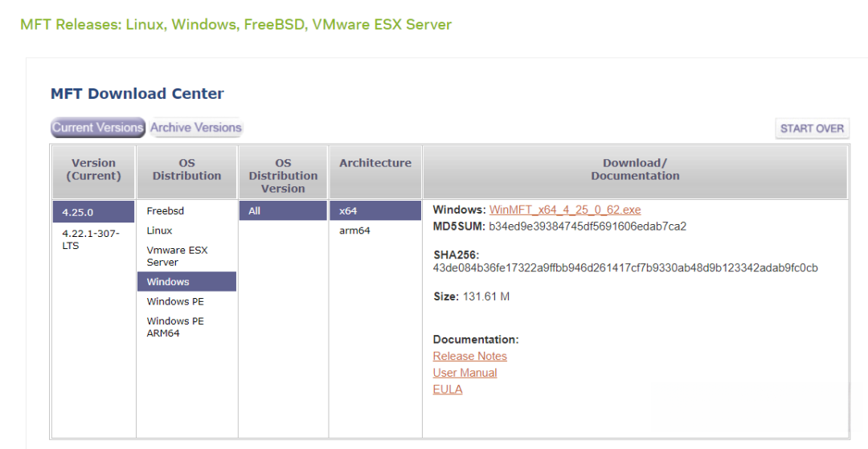Select the Windows PE distribution

[x=186, y=301]
